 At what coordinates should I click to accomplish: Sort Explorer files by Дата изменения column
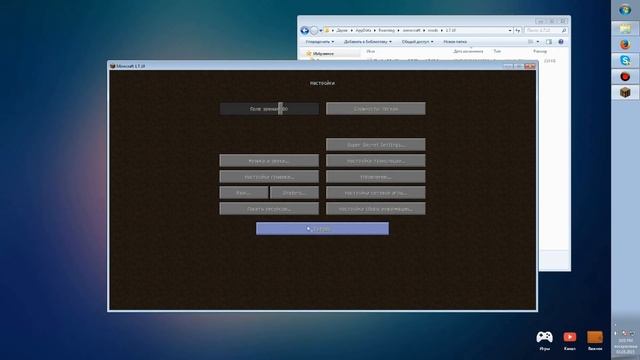pos(468,51)
